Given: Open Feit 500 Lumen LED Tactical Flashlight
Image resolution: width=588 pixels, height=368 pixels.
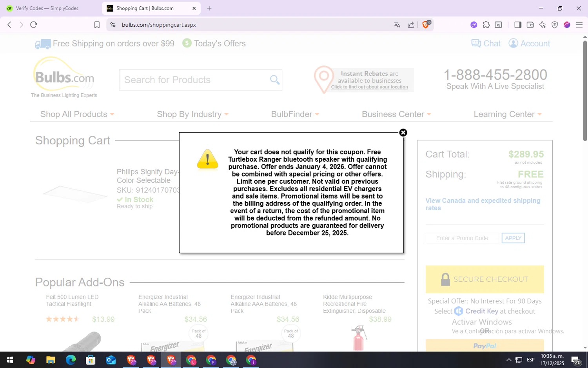Looking at the screenshot, I should (72, 301).
